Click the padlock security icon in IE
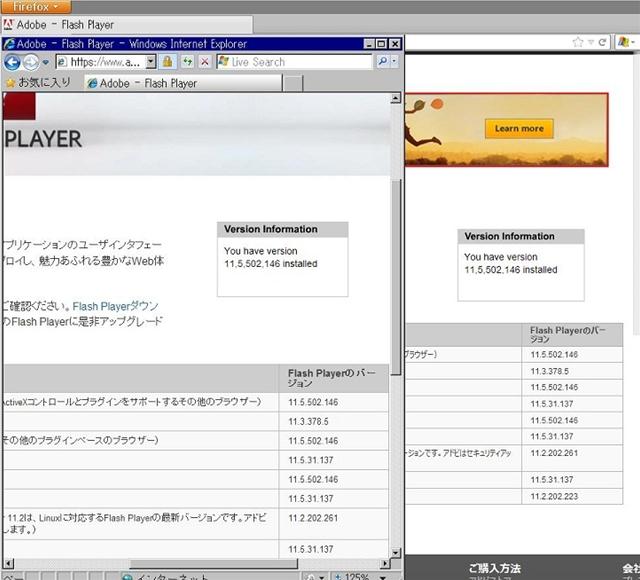The image size is (640, 580). coord(168,62)
